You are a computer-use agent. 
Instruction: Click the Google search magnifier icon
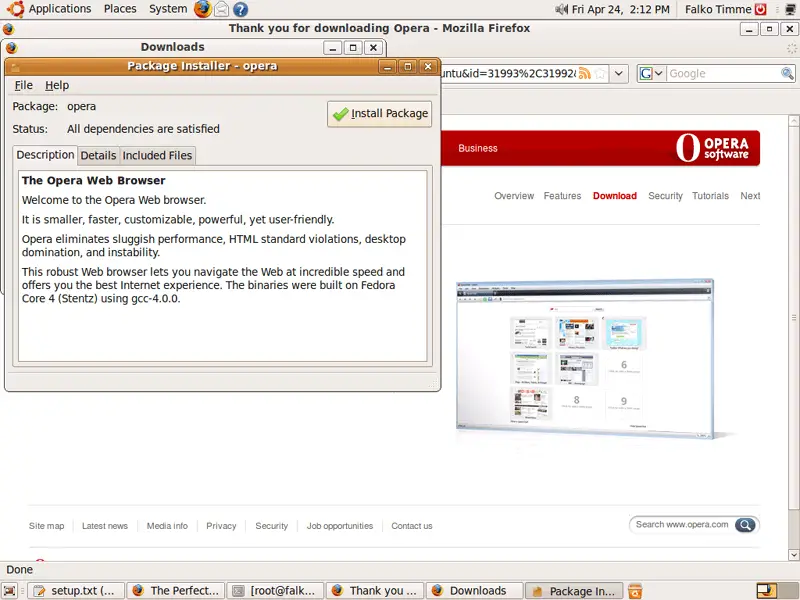pos(787,73)
